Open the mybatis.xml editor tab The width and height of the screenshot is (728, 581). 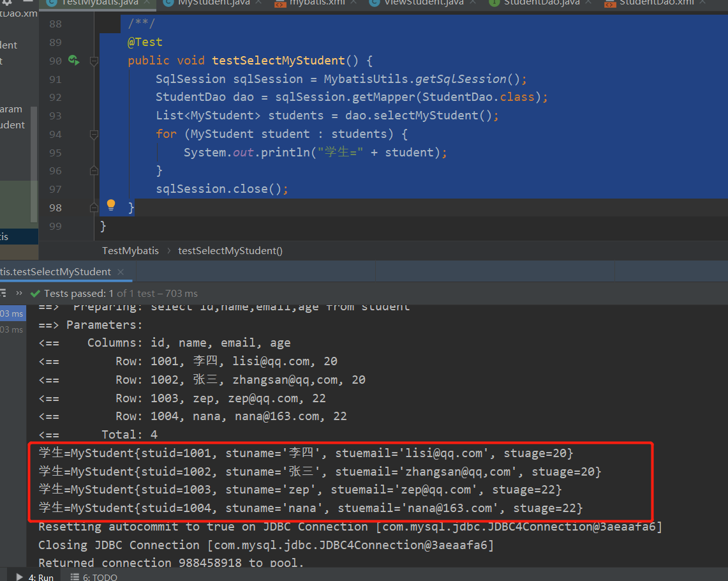tap(317, 3)
